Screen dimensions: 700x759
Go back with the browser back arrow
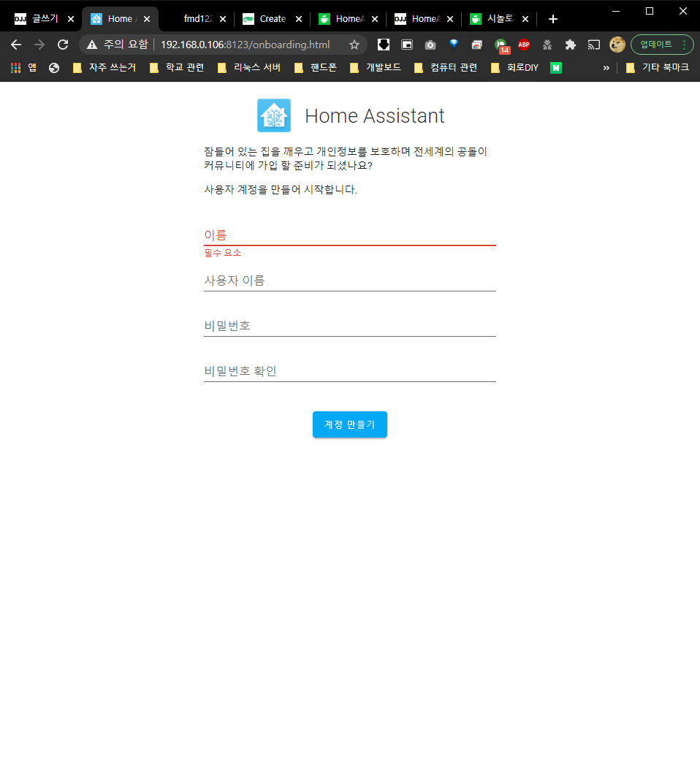[16, 45]
